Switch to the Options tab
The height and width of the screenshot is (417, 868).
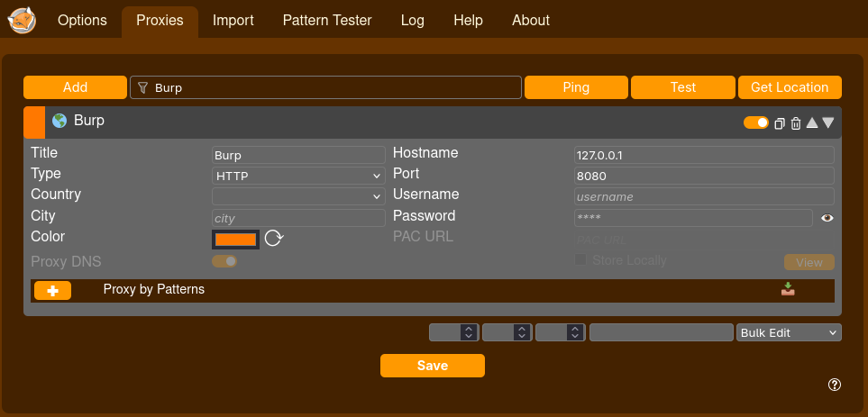coord(83,21)
